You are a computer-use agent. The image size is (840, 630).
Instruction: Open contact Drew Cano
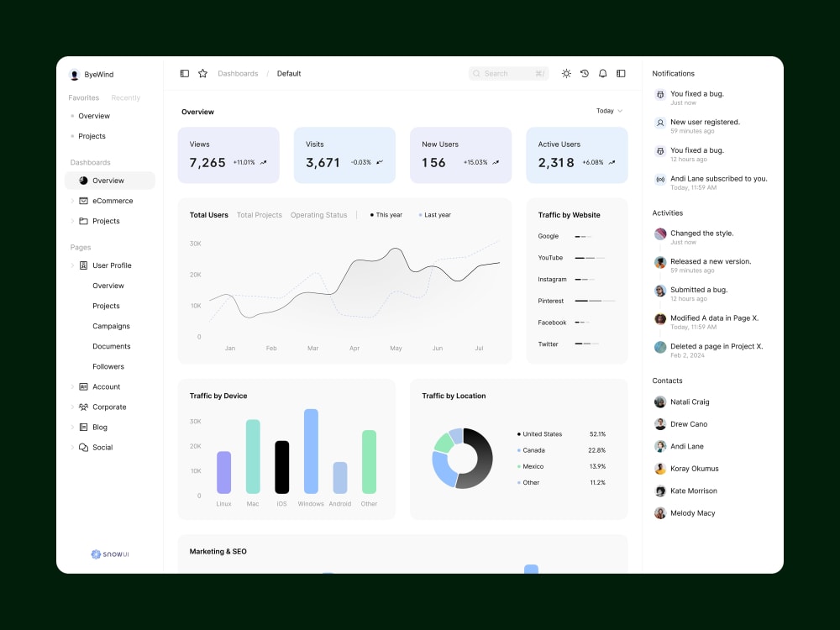[689, 423]
